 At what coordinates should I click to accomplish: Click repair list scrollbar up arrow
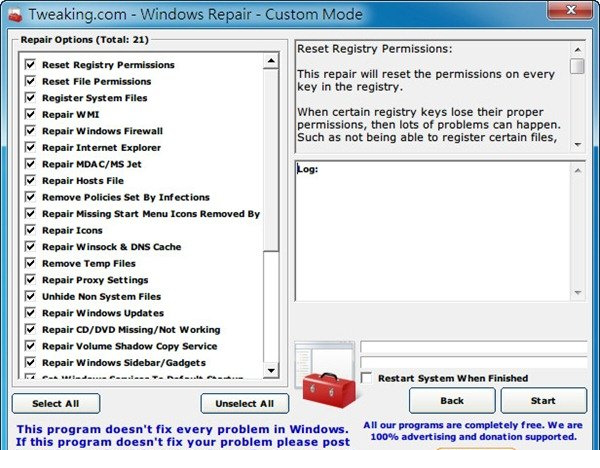click(x=271, y=61)
